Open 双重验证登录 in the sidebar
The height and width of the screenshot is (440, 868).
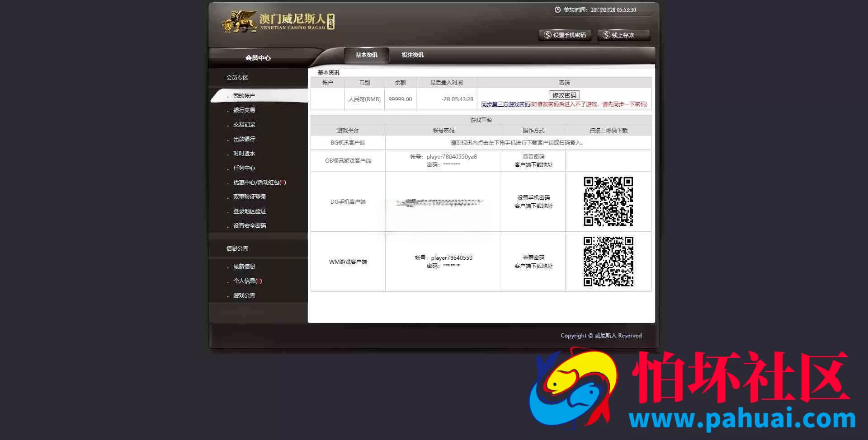250,197
